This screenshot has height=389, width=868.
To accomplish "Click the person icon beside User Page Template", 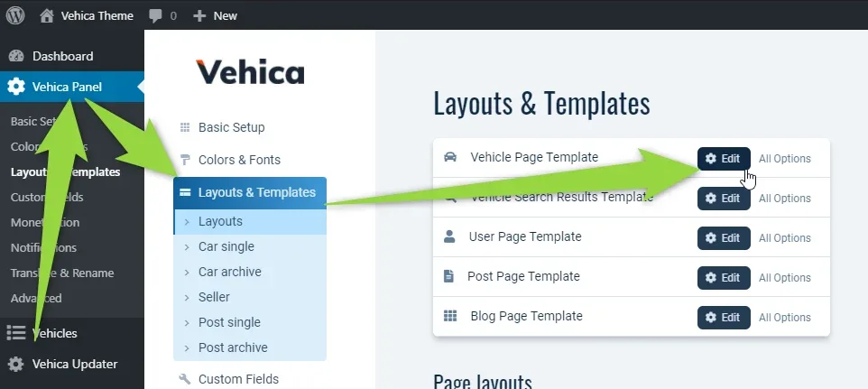I will [449, 236].
